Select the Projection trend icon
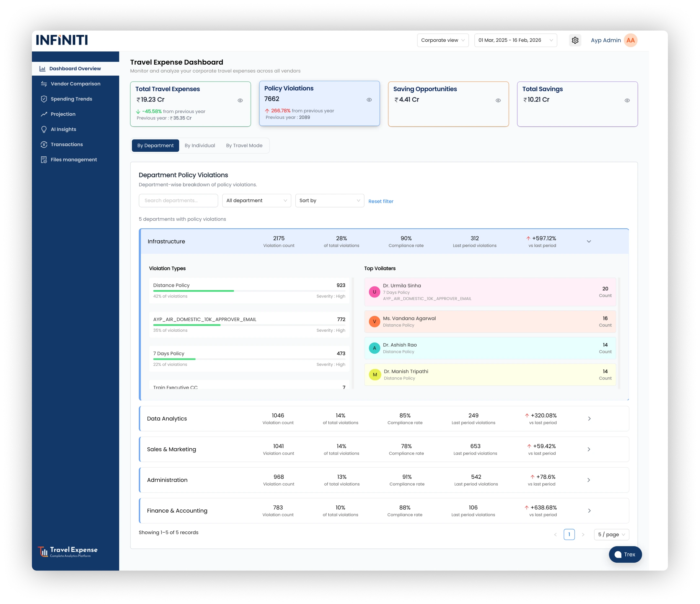 pos(44,114)
